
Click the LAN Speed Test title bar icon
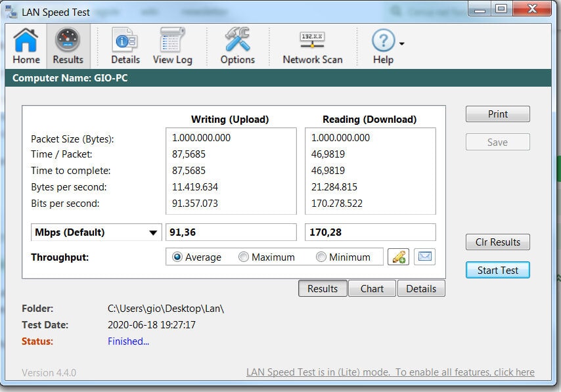(x=11, y=11)
